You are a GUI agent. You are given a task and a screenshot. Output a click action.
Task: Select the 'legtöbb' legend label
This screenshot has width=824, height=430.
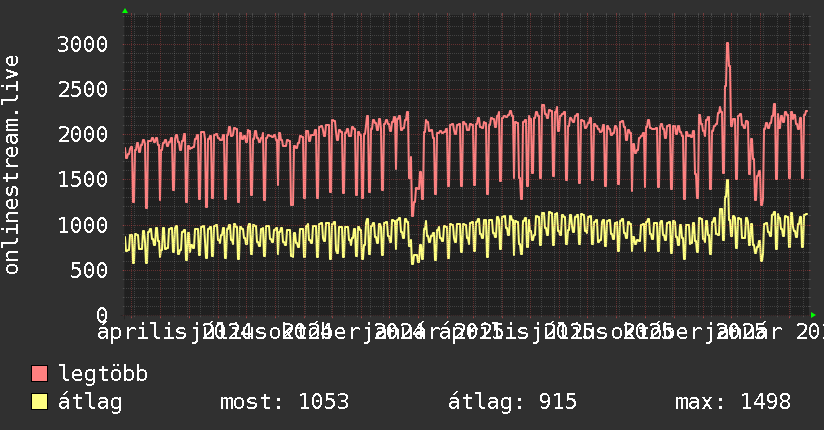(103, 374)
